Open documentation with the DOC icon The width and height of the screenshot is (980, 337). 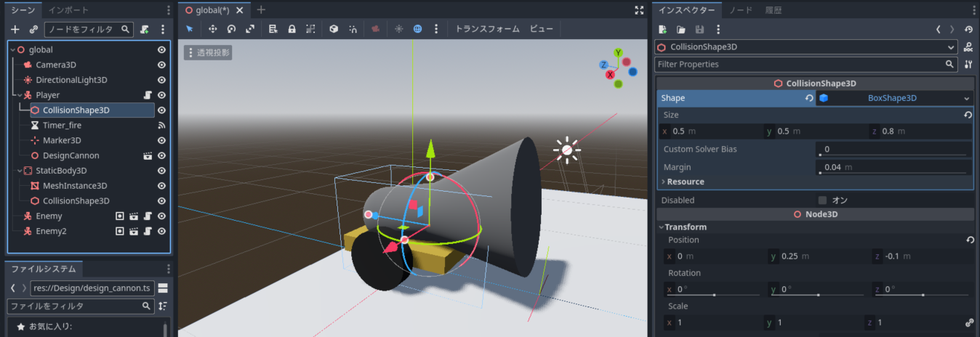click(x=968, y=47)
